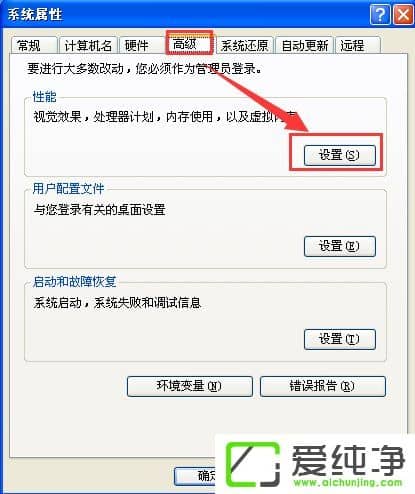415x494 pixels.
Task: Open the 自动更新 tab
Action: pos(305,45)
